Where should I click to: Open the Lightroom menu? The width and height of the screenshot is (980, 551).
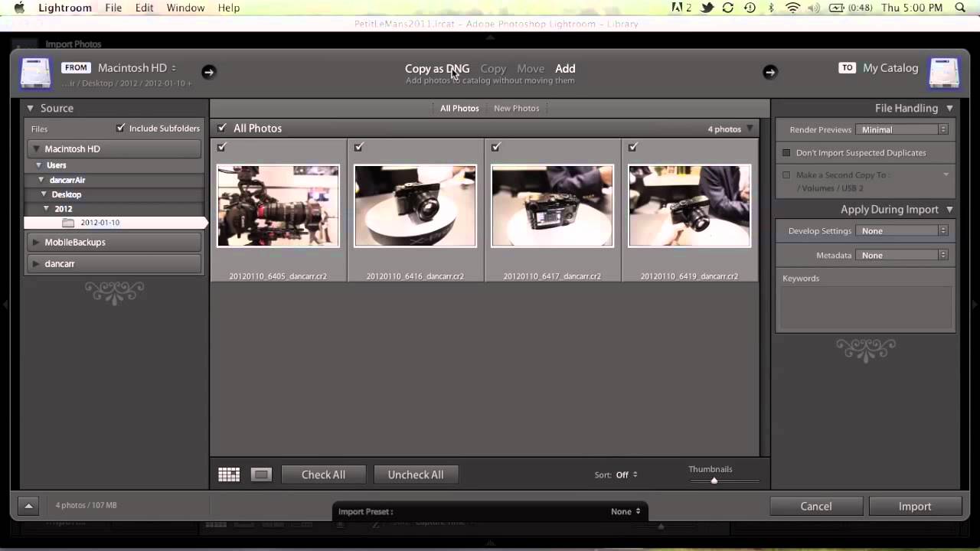tap(65, 8)
